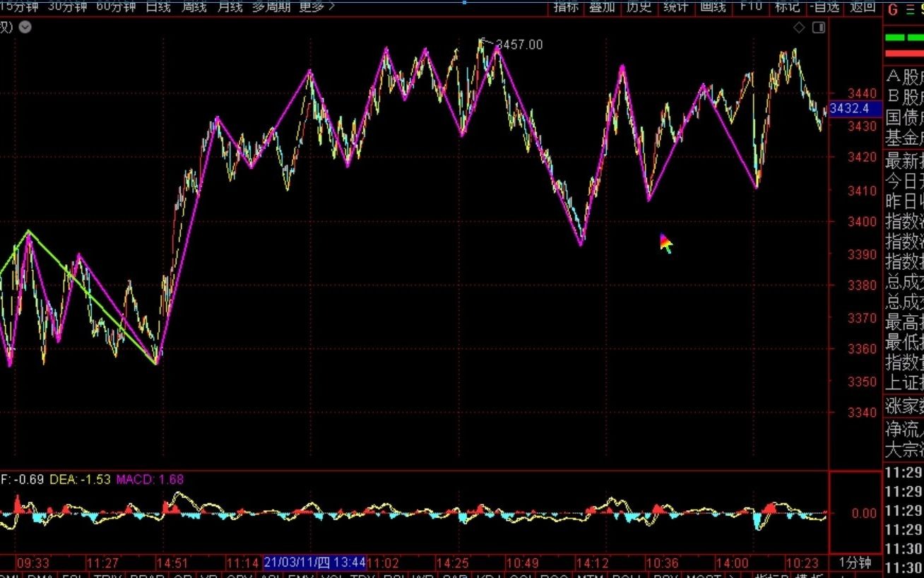Select the 周线 weekly chart tab
This screenshot has height=578, width=924.
click(x=194, y=6)
